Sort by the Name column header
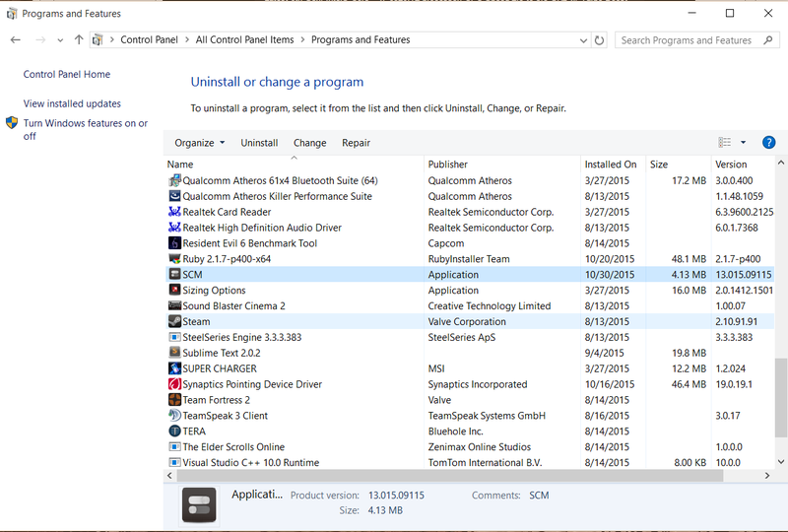 tap(295, 164)
